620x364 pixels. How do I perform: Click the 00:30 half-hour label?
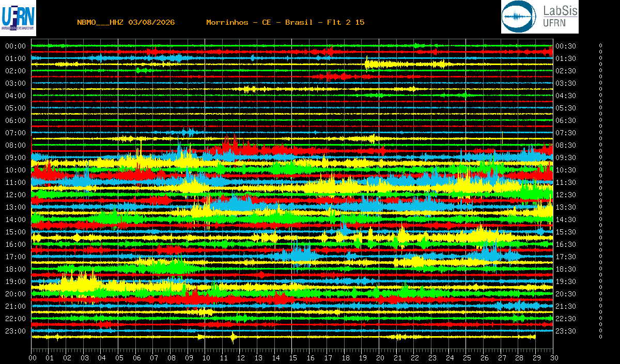point(565,46)
